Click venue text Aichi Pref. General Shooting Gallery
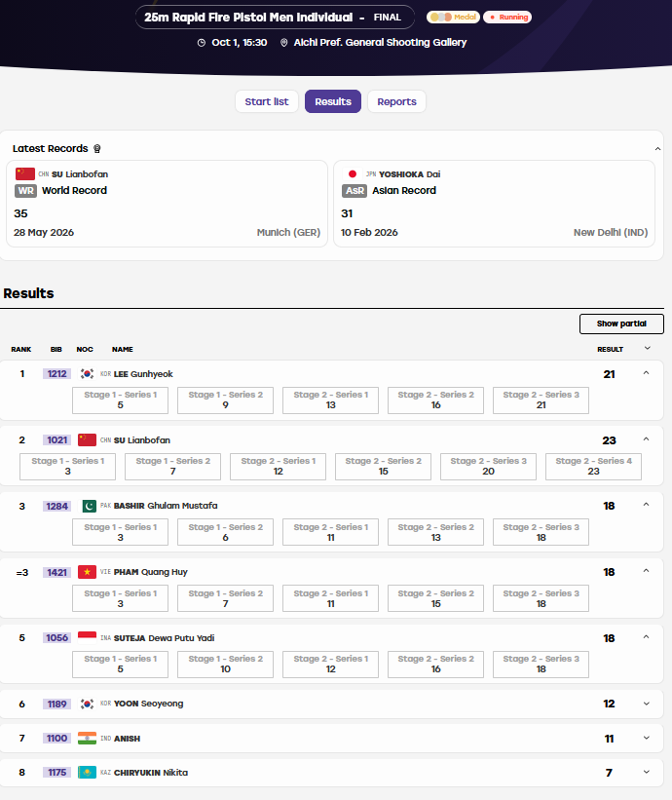672x800 pixels. (x=380, y=42)
